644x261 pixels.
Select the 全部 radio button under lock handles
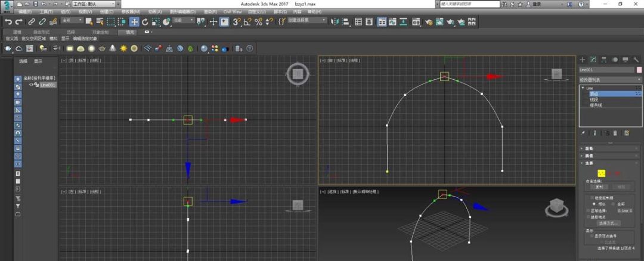613,204
